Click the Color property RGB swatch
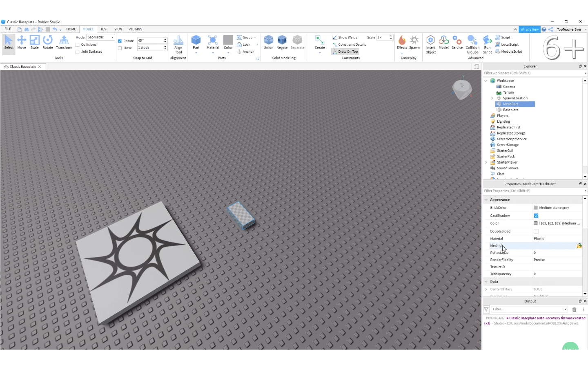The width and height of the screenshot is (588, 368). [x=536, y=223]
